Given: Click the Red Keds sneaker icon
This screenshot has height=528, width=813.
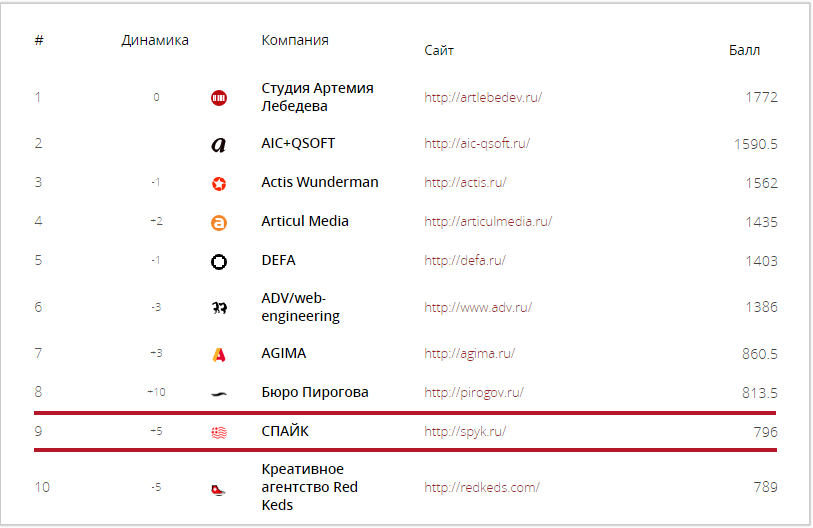Looking at the screenshot, I should click(x=218, y=489).
